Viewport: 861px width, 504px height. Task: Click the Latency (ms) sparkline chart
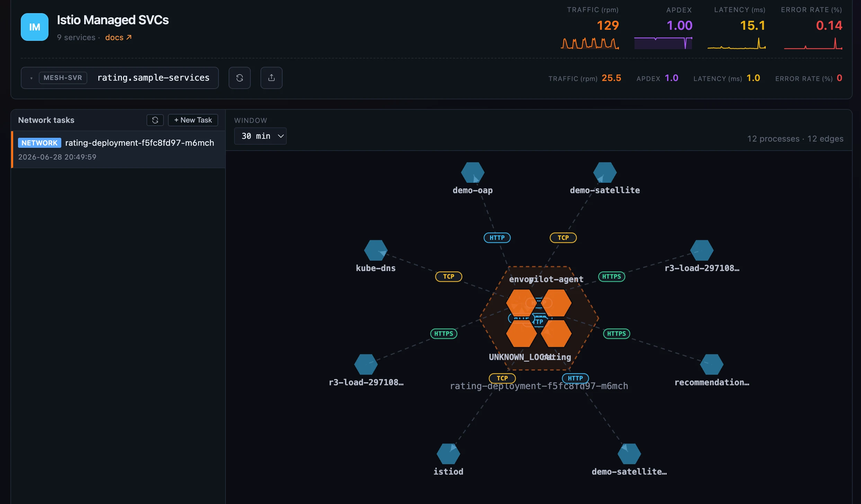[737, 43]
